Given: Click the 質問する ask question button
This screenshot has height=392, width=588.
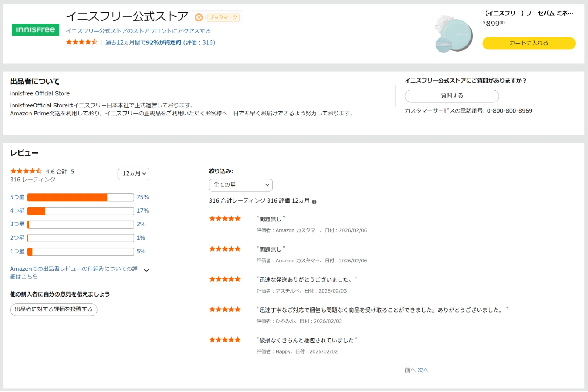Looking at the screenshot, I should (452, 96).
